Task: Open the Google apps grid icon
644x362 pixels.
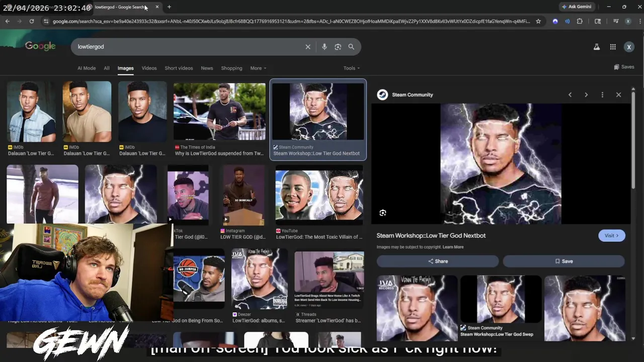Action: click(x=613, y=47)
